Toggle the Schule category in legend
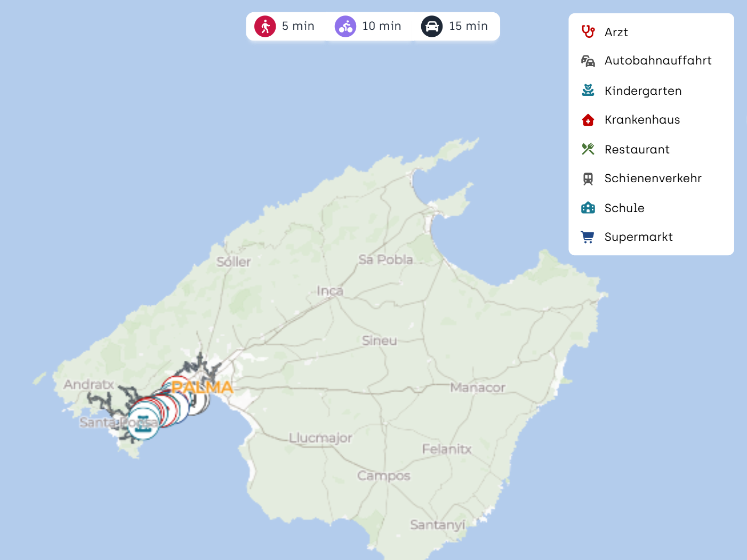The image size is (747, 560). pos(624,208)
